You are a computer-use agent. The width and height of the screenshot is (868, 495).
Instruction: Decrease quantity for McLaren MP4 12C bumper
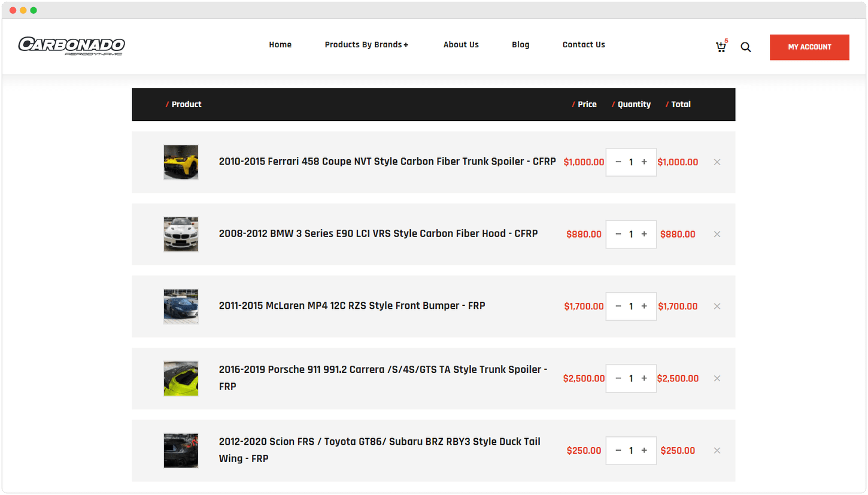[x=618, y=306]
